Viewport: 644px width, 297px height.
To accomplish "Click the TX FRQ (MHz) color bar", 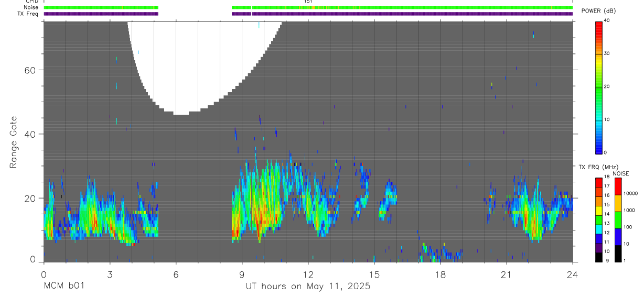I will [598, 219].
